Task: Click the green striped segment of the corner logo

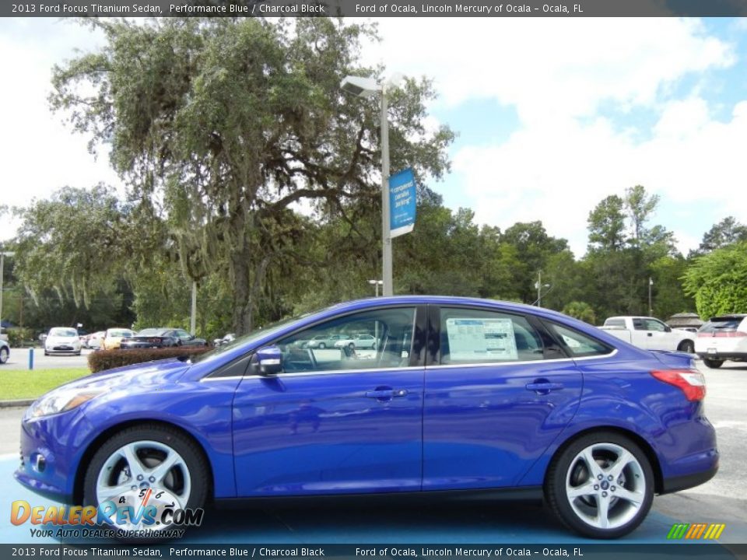Action: pyautogui.click(x=676, y=531)
